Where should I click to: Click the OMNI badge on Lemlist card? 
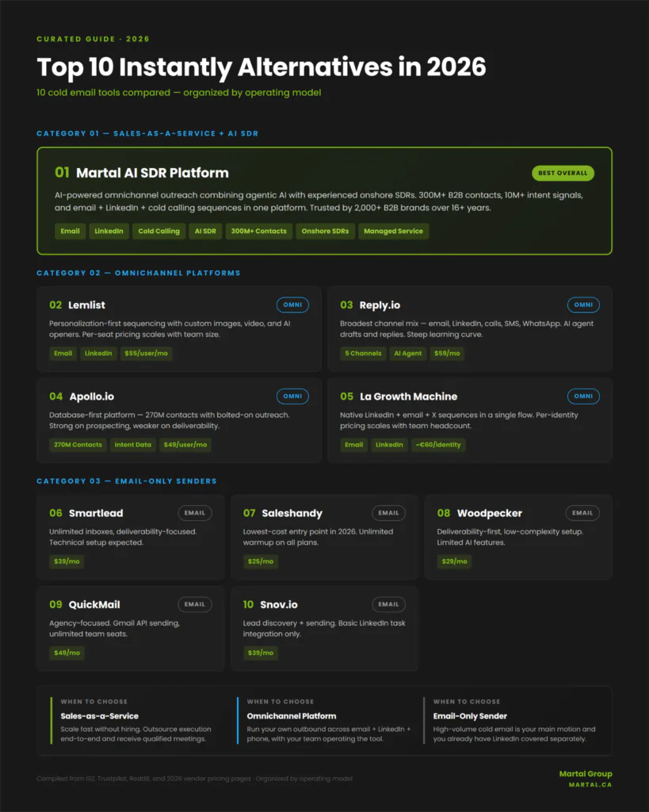coord(292,305)
